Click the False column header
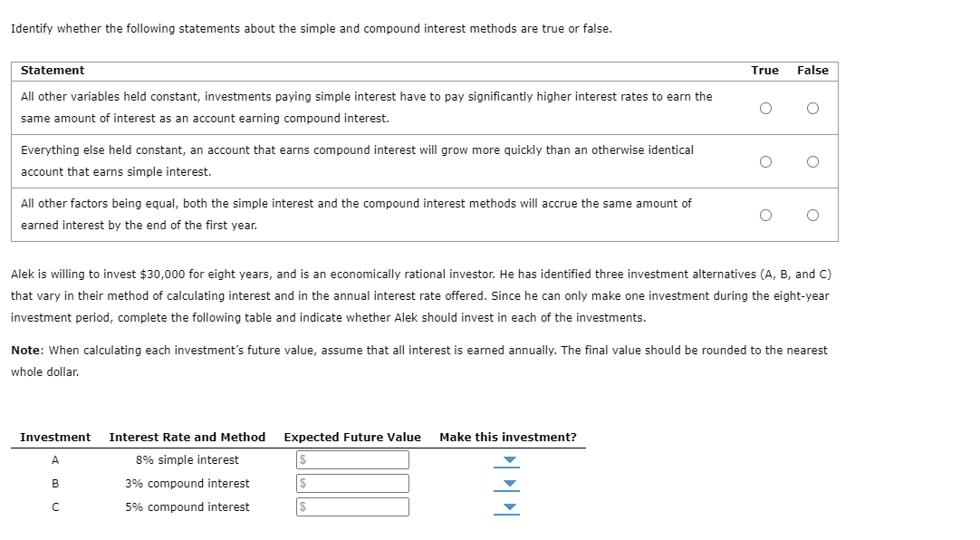 [x=812, y=70]
